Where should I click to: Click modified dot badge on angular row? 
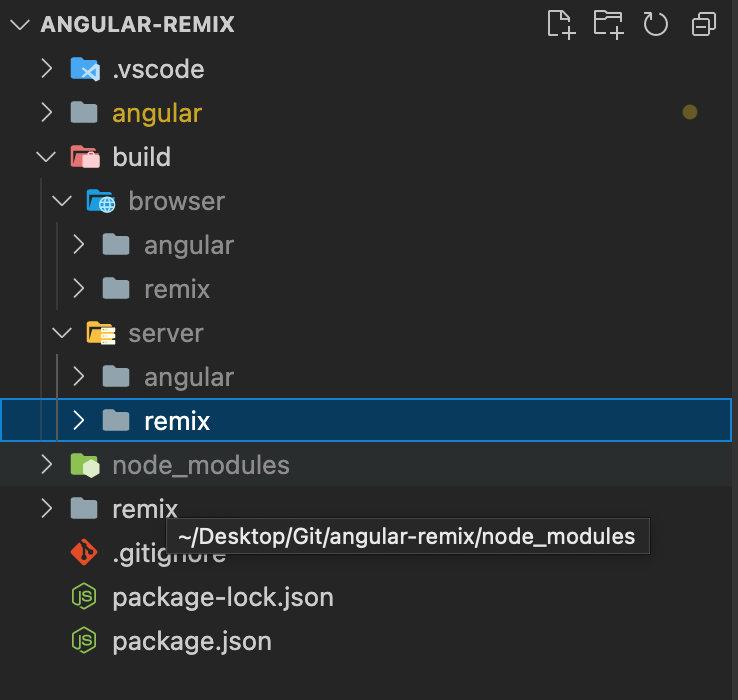point(690,112)
